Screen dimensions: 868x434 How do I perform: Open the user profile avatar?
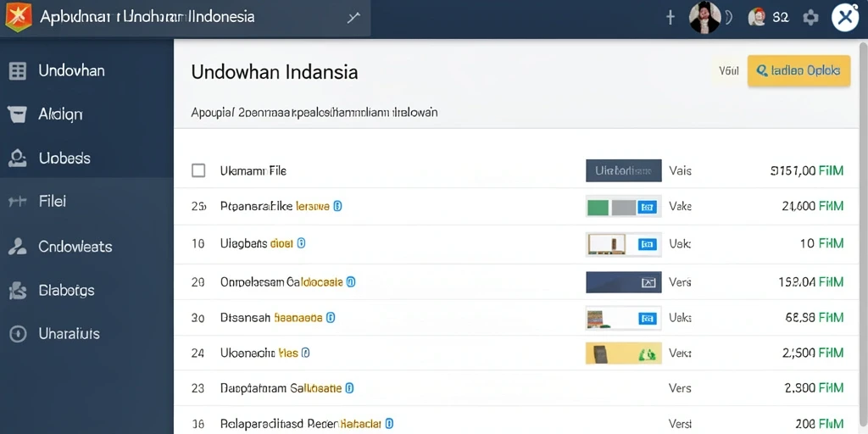[704, 18]
